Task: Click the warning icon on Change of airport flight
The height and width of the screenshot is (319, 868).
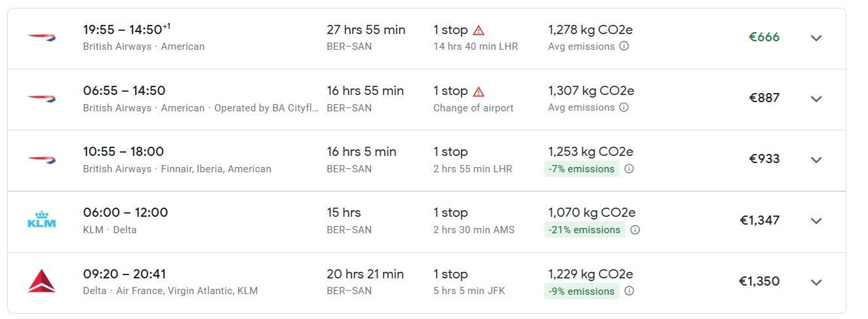Action: tap(479, 91)
